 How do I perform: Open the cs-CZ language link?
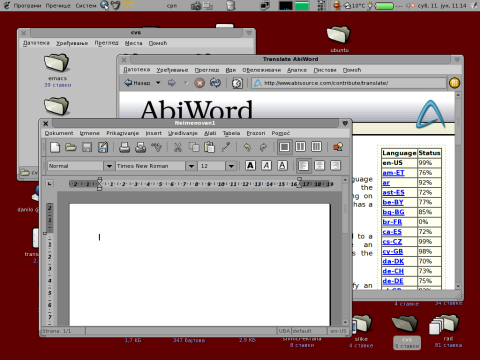(392, 242)
